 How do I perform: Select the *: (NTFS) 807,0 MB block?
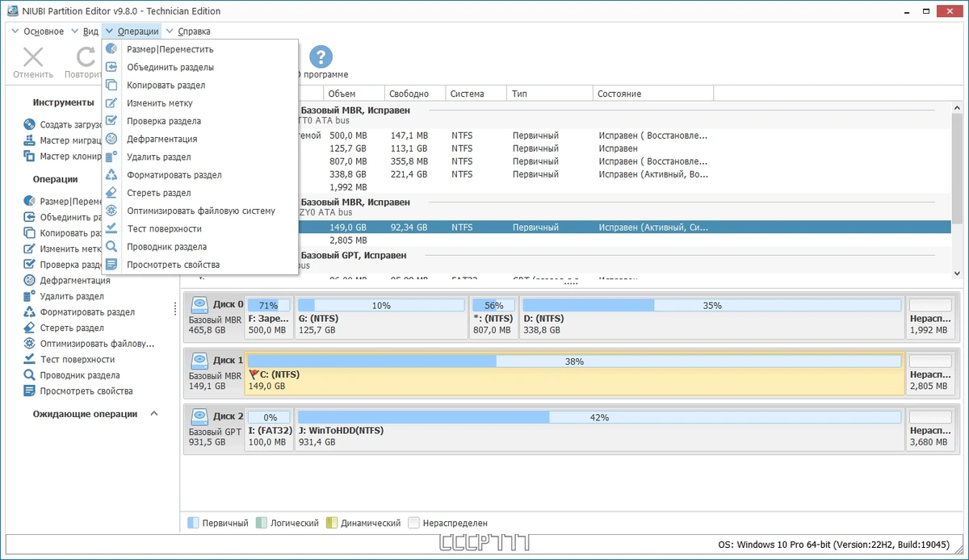pyautogui.click(x=493, y=317)
